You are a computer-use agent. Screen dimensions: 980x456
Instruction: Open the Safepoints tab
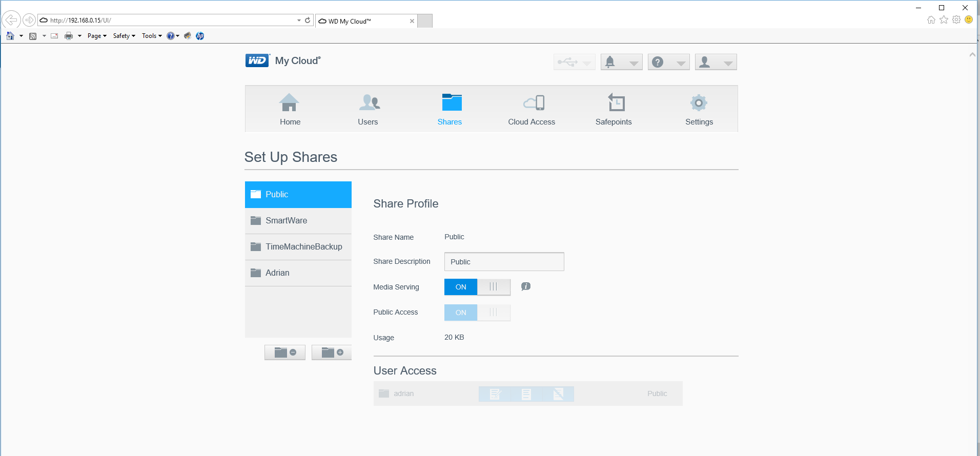(614, 109)
